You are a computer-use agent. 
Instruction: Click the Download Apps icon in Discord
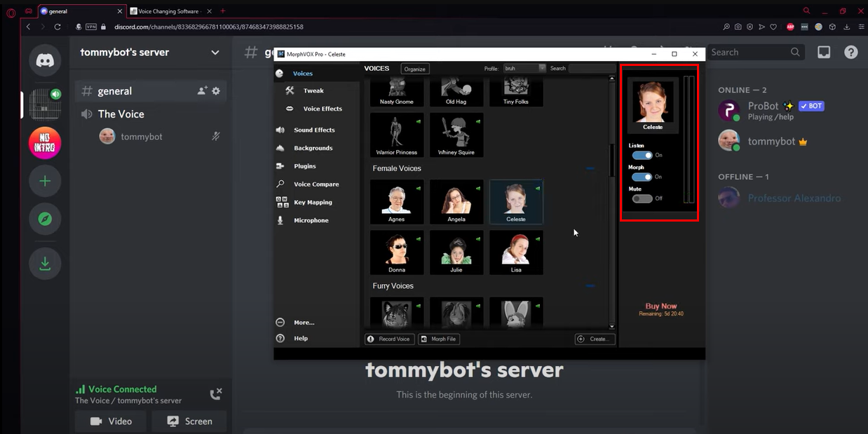click(45, 264)
